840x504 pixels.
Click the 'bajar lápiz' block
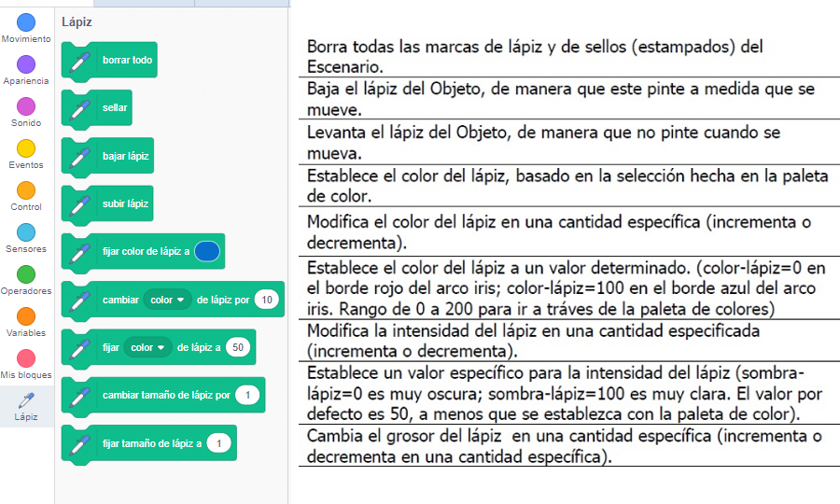[x=125, y=157]
